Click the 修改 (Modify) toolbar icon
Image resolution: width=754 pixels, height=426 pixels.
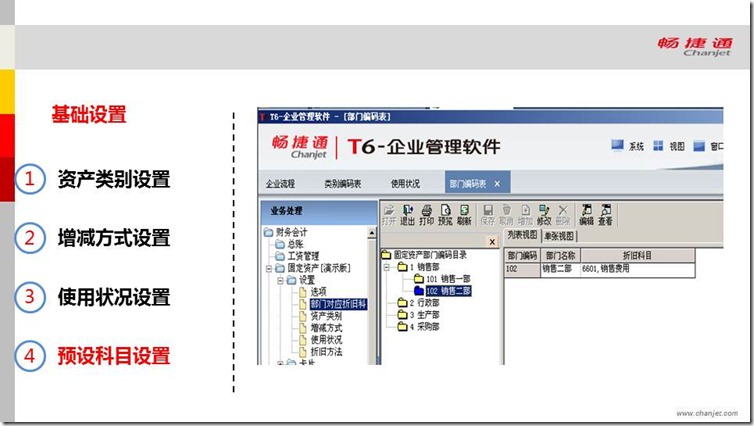[x=544, y=215]
